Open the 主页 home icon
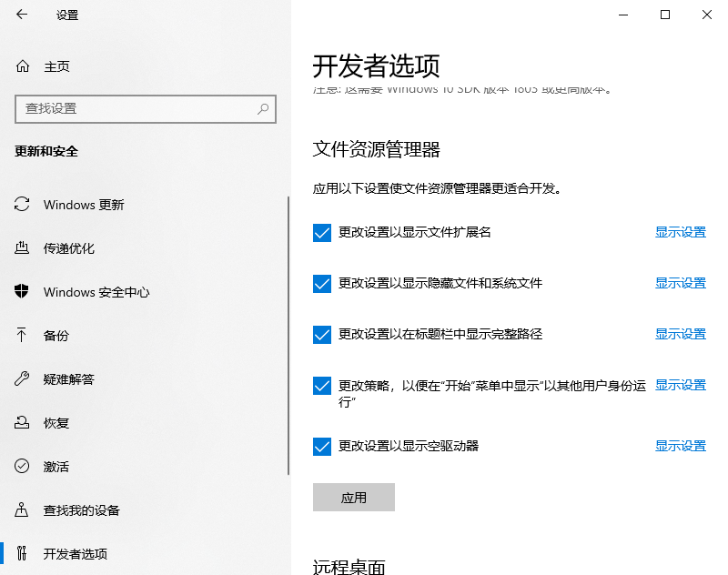This screenshot has width=728, height=575. pyautogui.click(x=22, y=66)
